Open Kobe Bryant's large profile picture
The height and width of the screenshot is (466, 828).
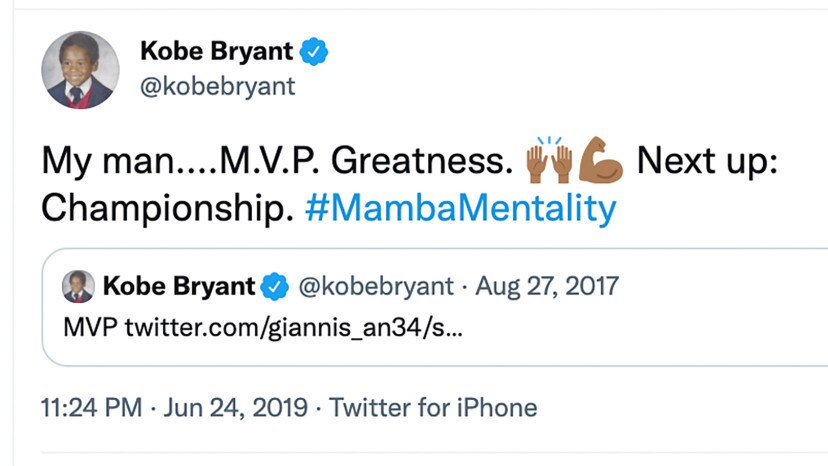[80, 70]
